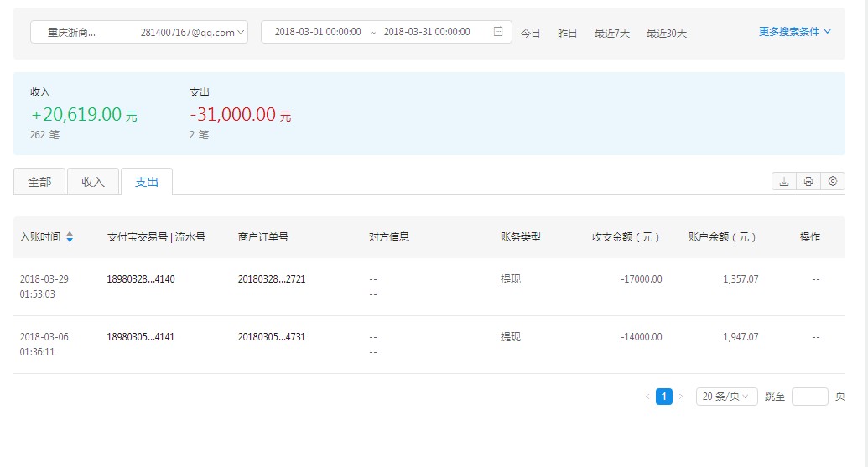Click the amount -17000.00
This screenshot has height=467, width=868.
tap(641, 279)
